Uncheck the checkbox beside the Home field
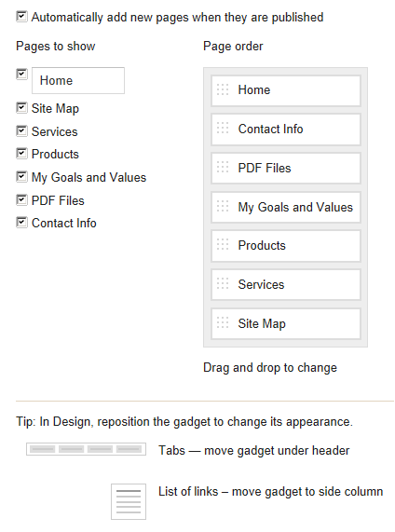The width and height of the screenshot is (395, 532). click(21, 74)
